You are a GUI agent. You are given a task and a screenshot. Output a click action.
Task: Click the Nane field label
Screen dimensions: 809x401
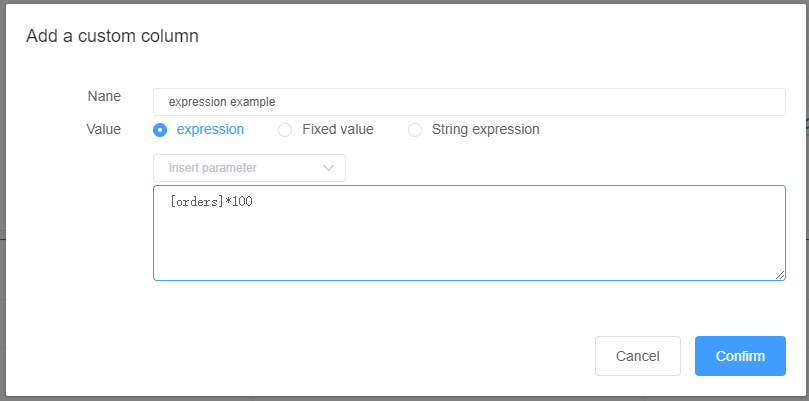click(x=104, y=97)
